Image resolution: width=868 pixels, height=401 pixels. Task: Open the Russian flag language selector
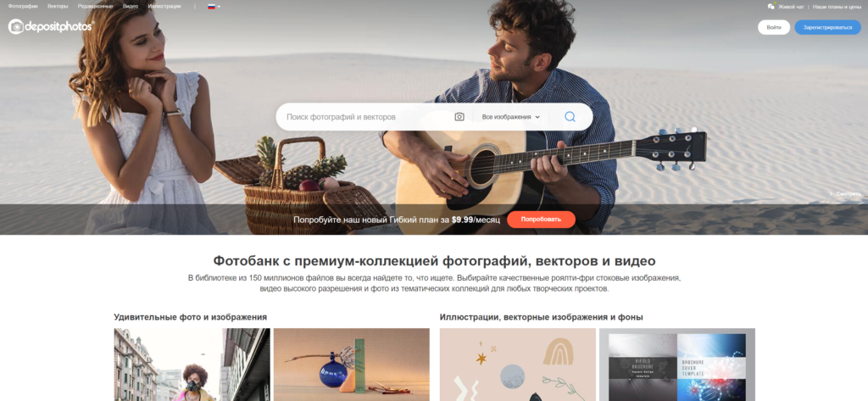[x=214, y=7]
